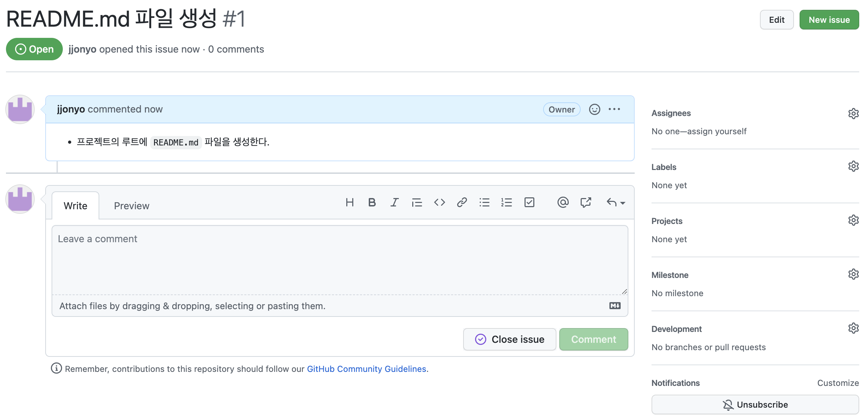Open jjonyo link in comment header
Screen dimensions: 868x415
71,109
